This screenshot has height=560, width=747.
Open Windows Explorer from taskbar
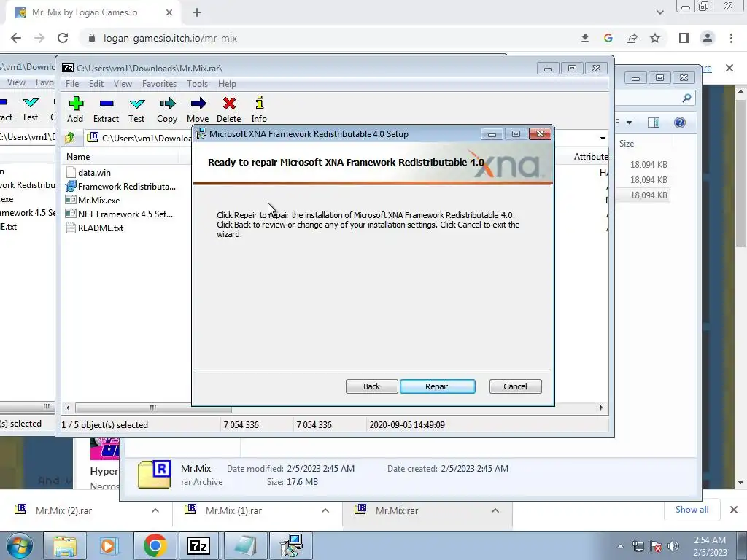point(65,545)
